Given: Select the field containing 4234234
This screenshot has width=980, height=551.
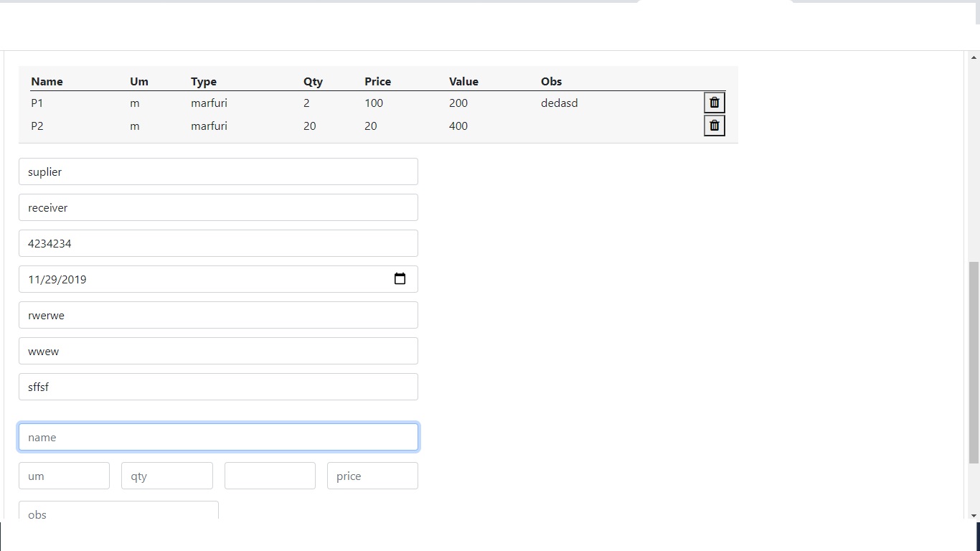Looking at the screenshot, I should (x=218, y=243).
